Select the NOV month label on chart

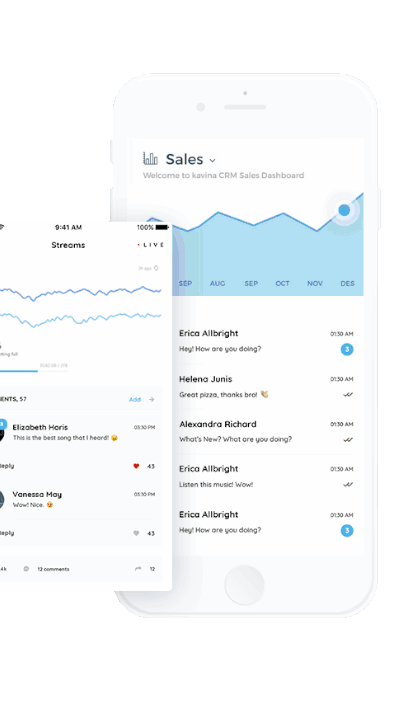pos(315,283)
